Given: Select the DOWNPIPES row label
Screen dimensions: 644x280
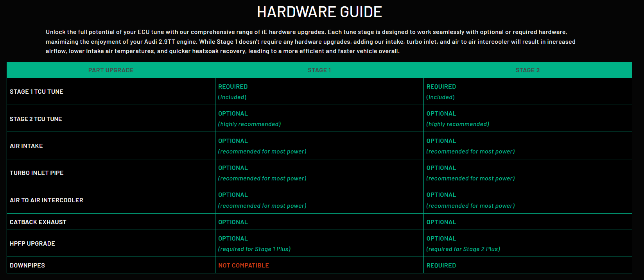Looking at the screenshot, I should pyautogui.click(x=27, y=266).
